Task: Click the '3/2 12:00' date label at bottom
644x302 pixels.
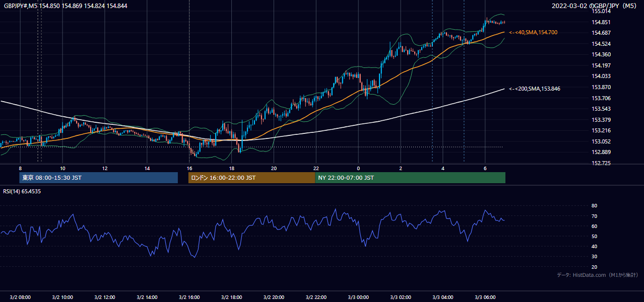Action: tap(105, 297)
